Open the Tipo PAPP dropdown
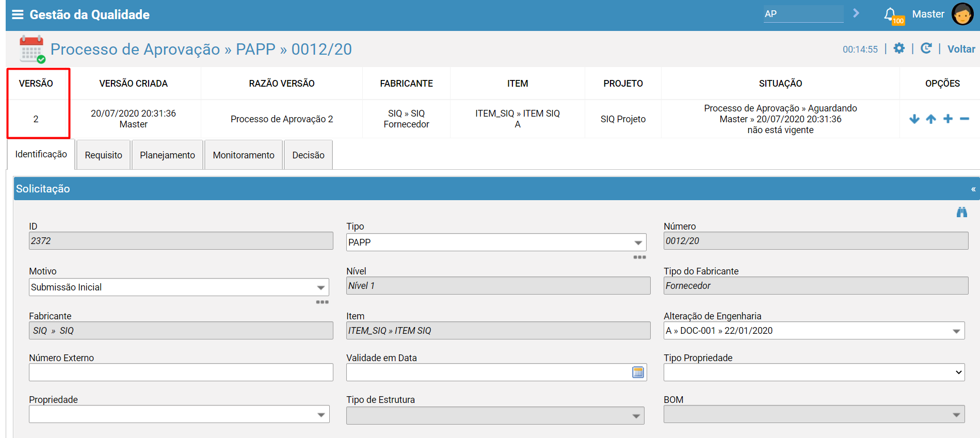Image resolution: width=980 pixels, height=438 pixels. coord(496,242)
